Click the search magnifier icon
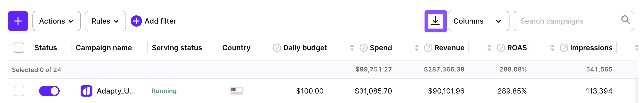 tap(625, 20)
